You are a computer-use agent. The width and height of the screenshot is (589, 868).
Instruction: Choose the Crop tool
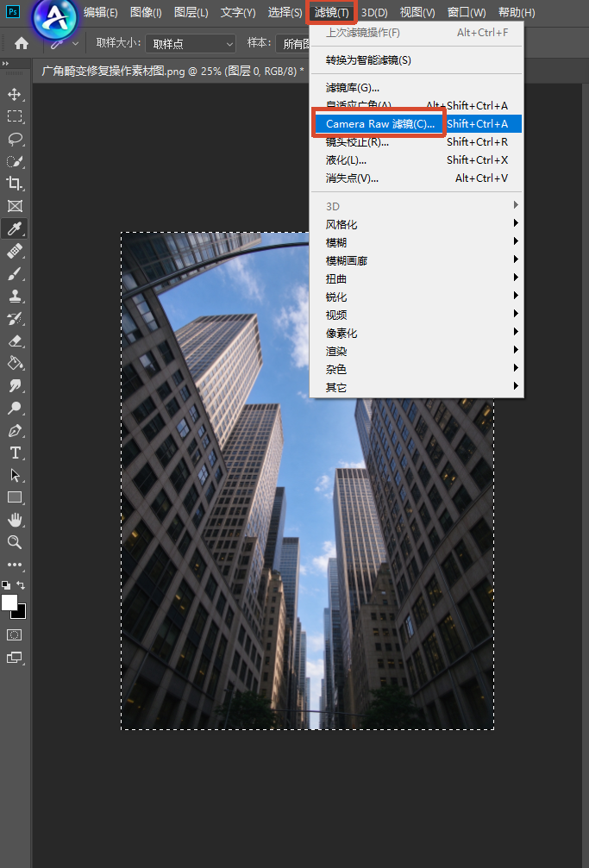pos(15,184)
